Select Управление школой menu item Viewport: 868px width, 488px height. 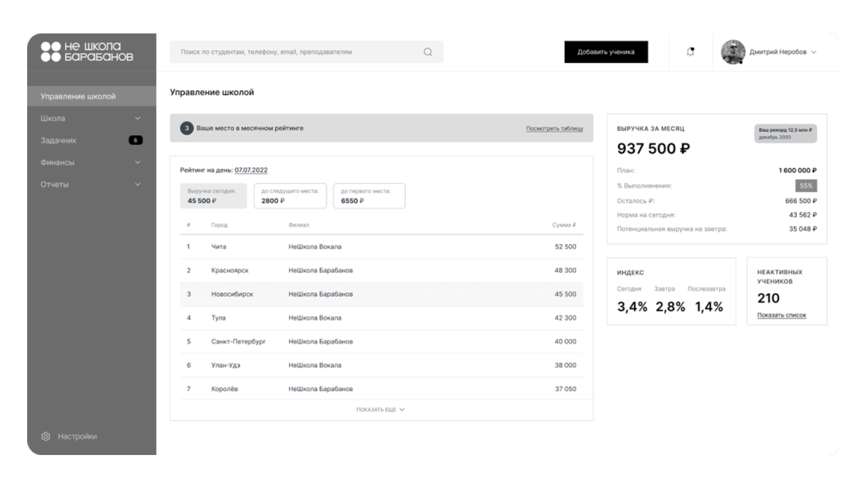[78, 96]
